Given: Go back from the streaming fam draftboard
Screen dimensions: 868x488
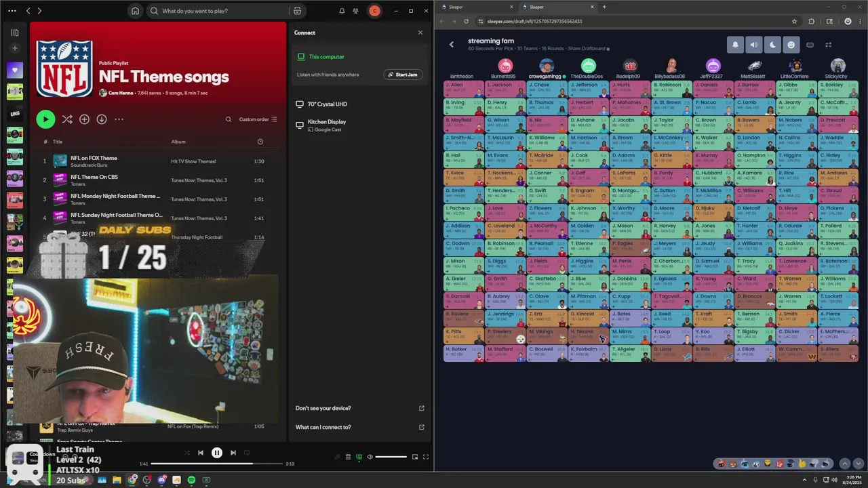Looking at the screenshot, I should tap(451, 45).
